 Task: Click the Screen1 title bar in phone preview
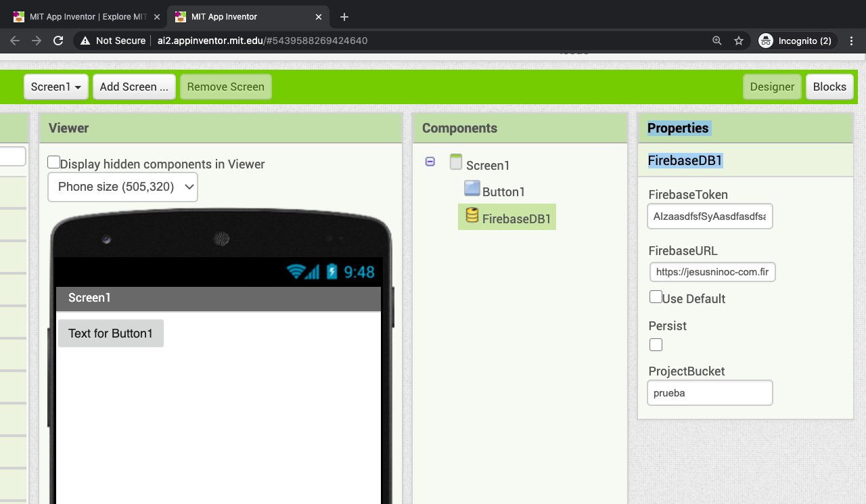[x=219, y=298]
